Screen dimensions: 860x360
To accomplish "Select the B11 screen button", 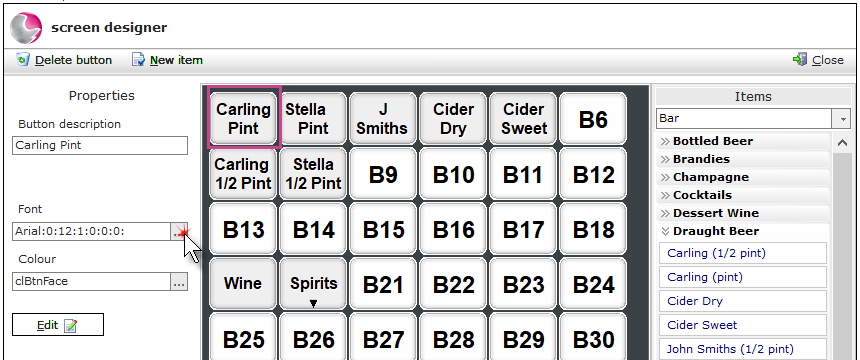I will click(x=523, y=173).
